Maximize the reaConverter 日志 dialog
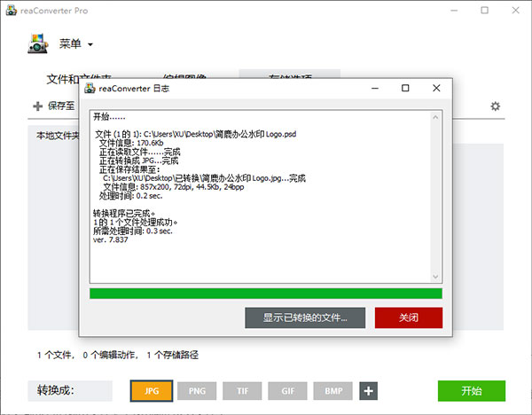532x415 pixels. (x=405, y=88)
